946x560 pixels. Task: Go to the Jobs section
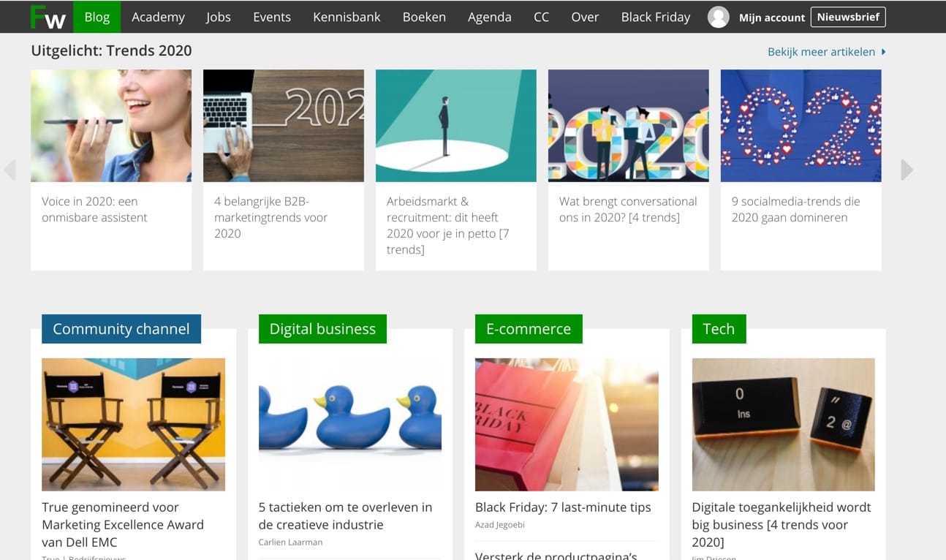tap(218, 17)
